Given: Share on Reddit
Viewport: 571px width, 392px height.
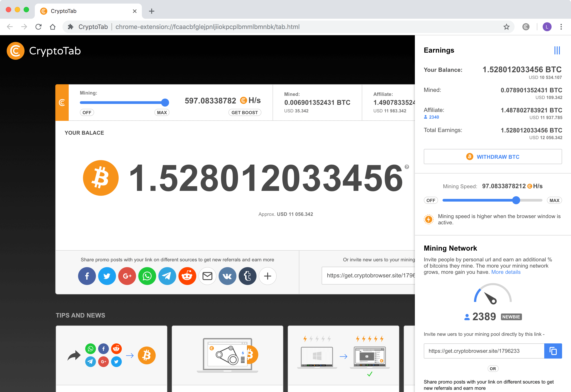Looking at the screenshot, I should 187,276.
